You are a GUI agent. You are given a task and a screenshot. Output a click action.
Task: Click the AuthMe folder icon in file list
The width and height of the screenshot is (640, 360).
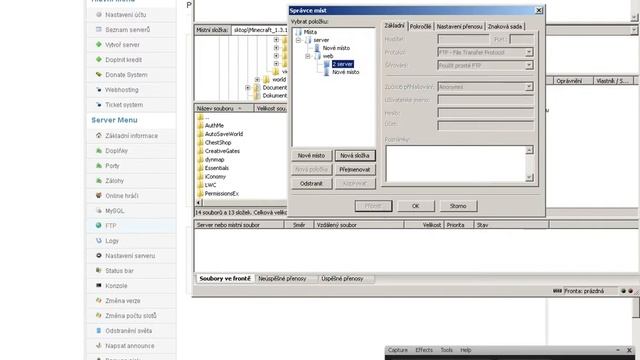click(x=200, y=125)
